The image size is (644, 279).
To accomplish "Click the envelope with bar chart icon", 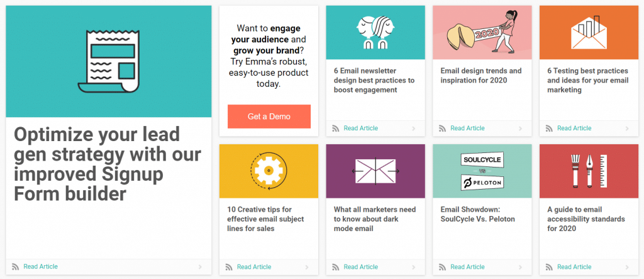I will [589, 33].
